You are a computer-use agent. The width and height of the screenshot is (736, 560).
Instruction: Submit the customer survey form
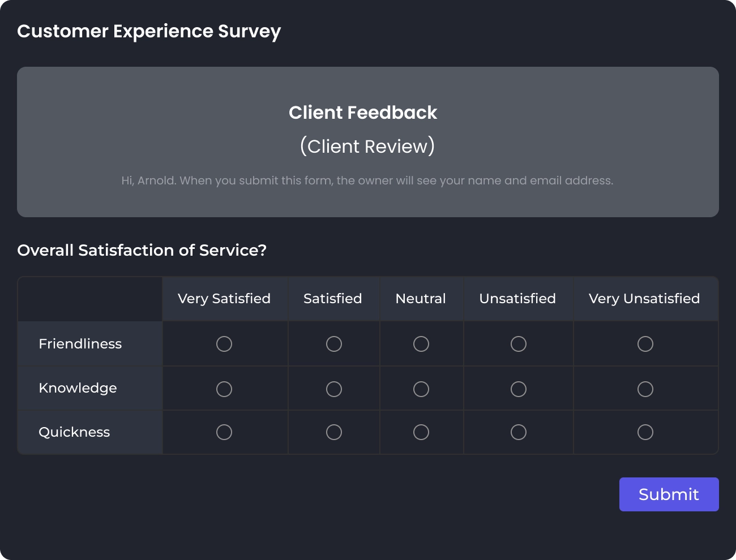(x=669, y=494)
